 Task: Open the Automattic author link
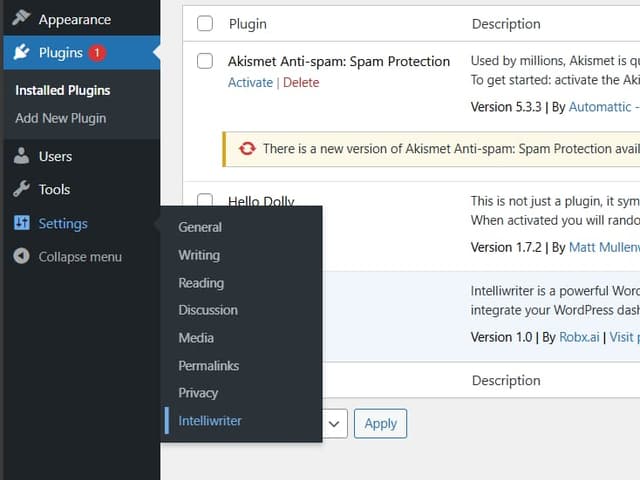[x=600, y=107]
